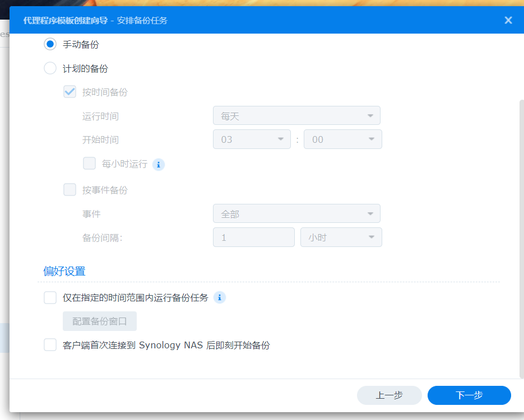Viewport: 524px width, 420px height.
Task: Click the 代理程序模板创建向导 title text
Action: pyautogui.click(x=66, y=20)
